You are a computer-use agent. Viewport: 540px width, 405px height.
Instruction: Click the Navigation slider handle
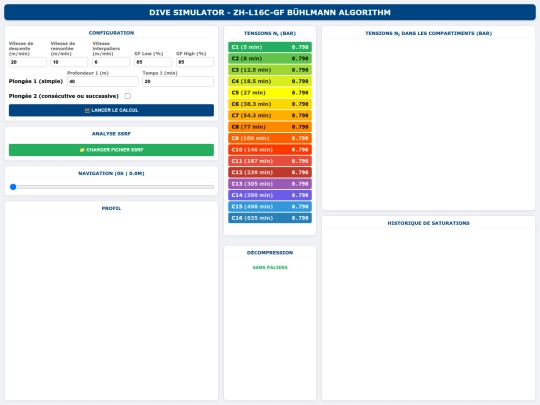(13, 187)
